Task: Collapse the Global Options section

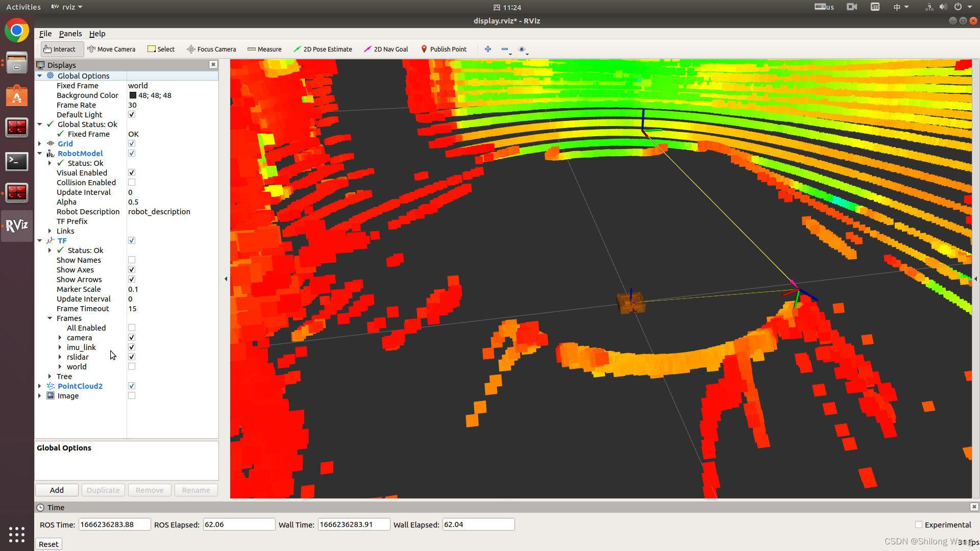Action: 40,76
